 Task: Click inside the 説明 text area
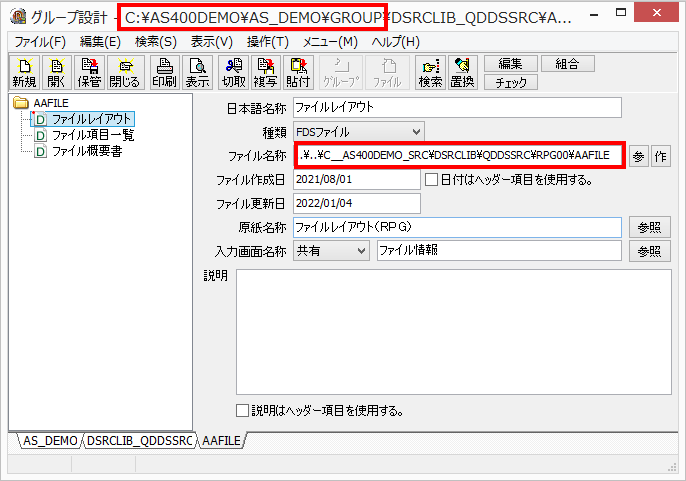click(454, 332)
